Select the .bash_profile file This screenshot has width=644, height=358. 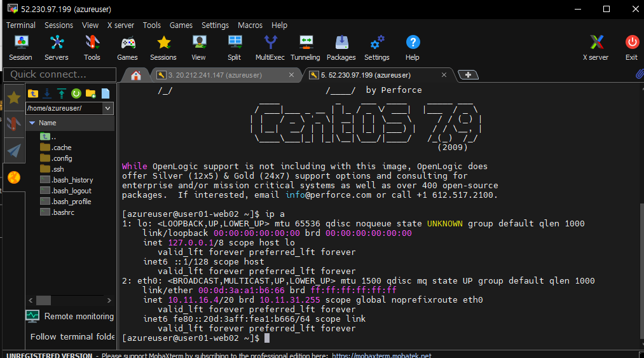click(x=65, y=202)
